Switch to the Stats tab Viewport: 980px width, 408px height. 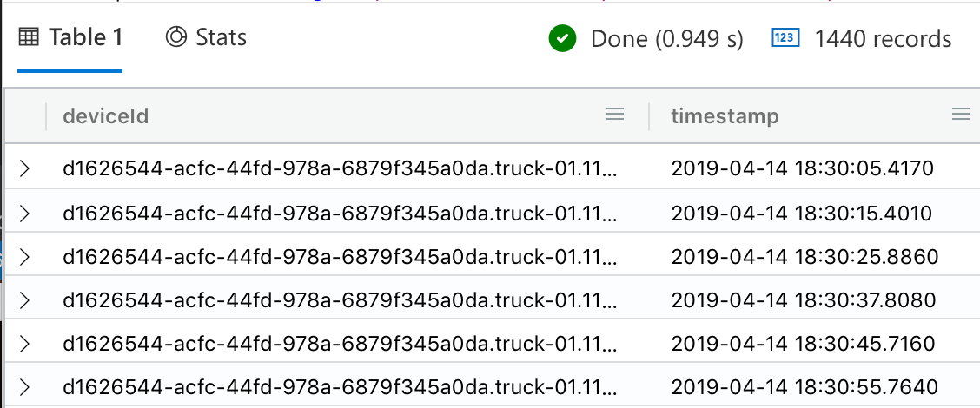click(206, 37)
